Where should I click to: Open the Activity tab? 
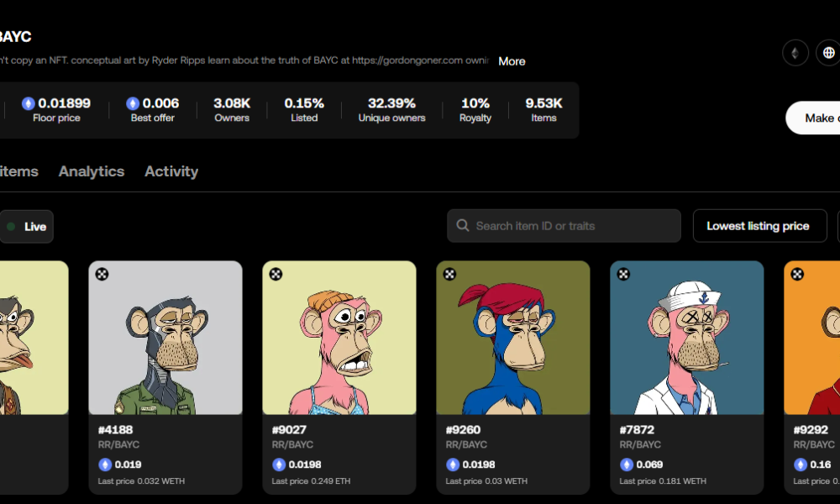click(x=171, y=171)
